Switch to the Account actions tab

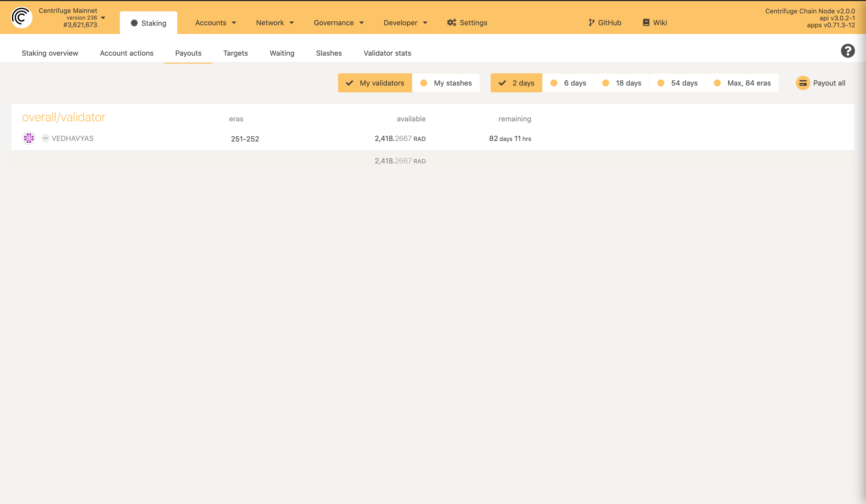coord(127,53)
